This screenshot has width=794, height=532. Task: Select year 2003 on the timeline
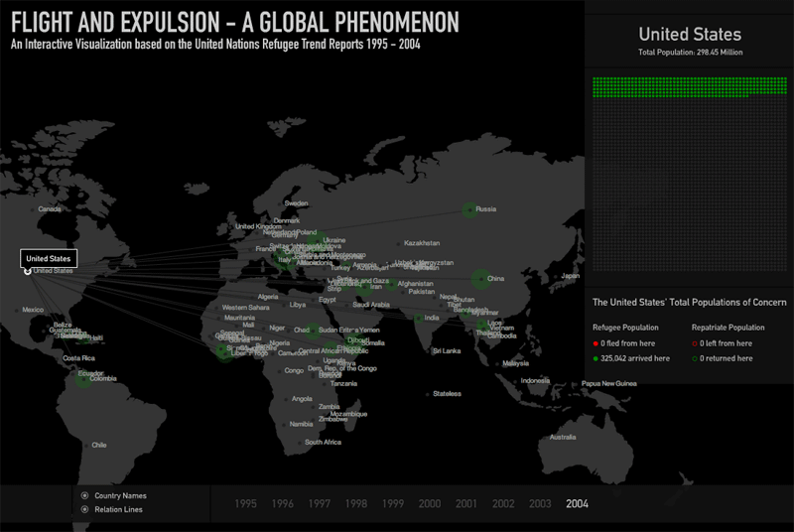540,503
